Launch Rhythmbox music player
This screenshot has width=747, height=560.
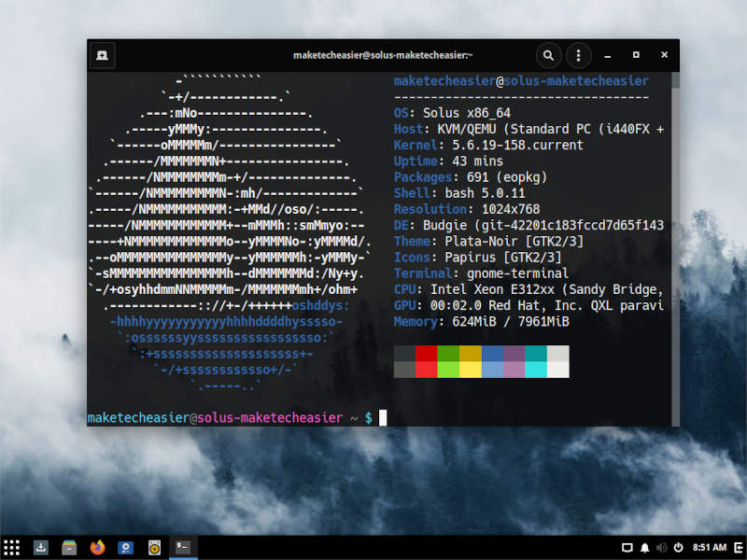click(x=153, y=548)
